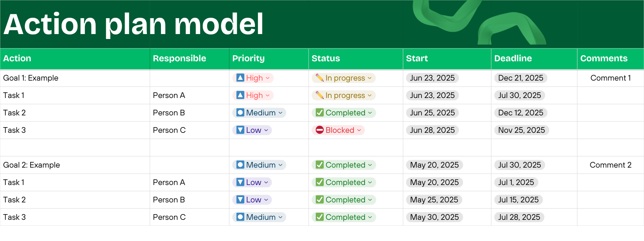
Task: Click the Low priority down-arrow icon on Goal 2 Task 1
Action: [x=240, y=182]
